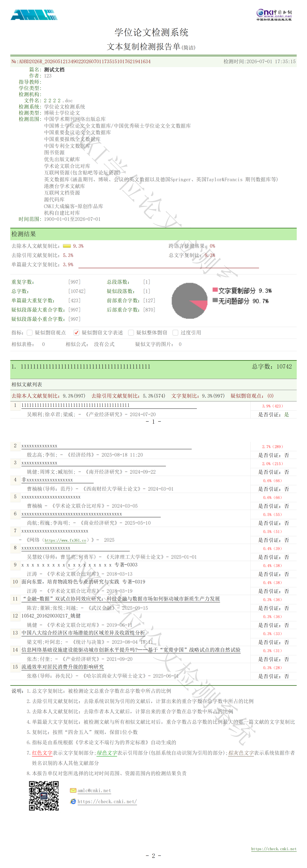Open the footer https://check.cnki.net link
The height and width of the screenshot is (868, 307).
[x=274, y=849]
